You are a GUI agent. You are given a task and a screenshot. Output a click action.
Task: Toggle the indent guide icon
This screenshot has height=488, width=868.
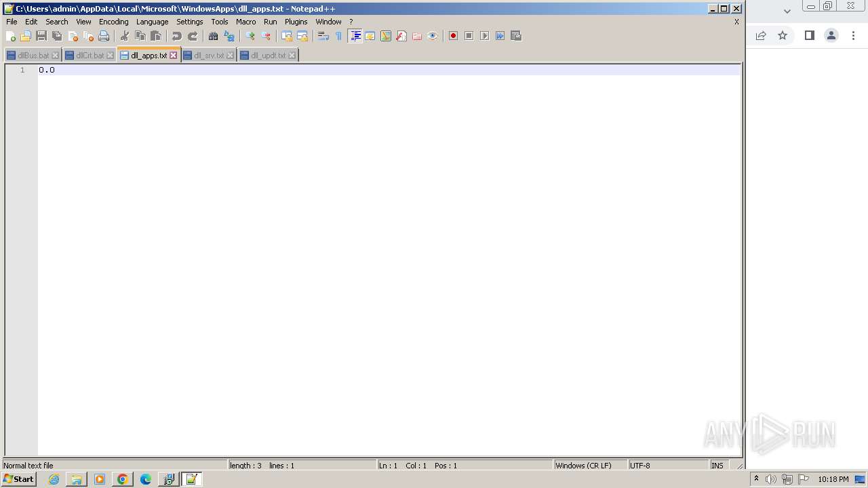(355, 36)
